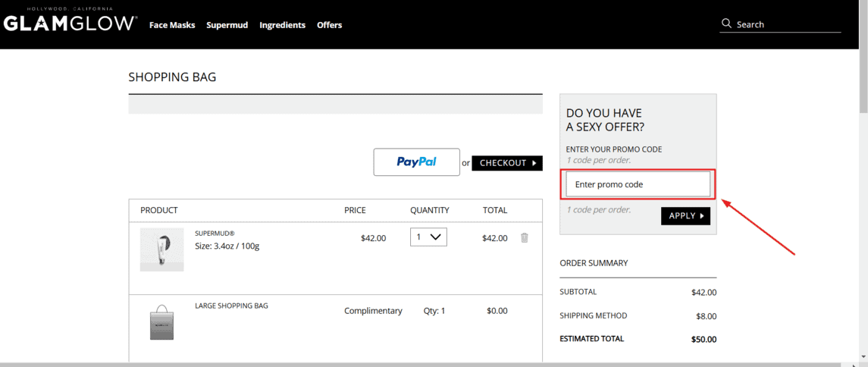
Task: Open Supermud product thumbnail
Action: coord(161,249)
